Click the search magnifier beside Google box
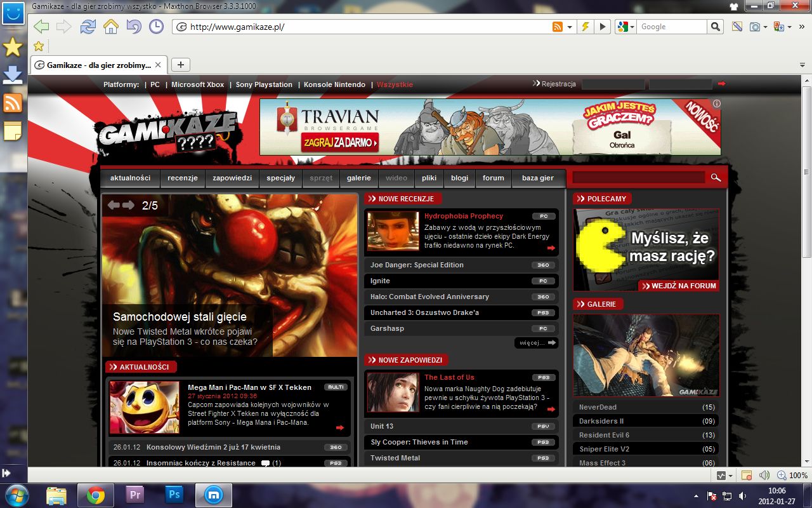 click(716, 27)
